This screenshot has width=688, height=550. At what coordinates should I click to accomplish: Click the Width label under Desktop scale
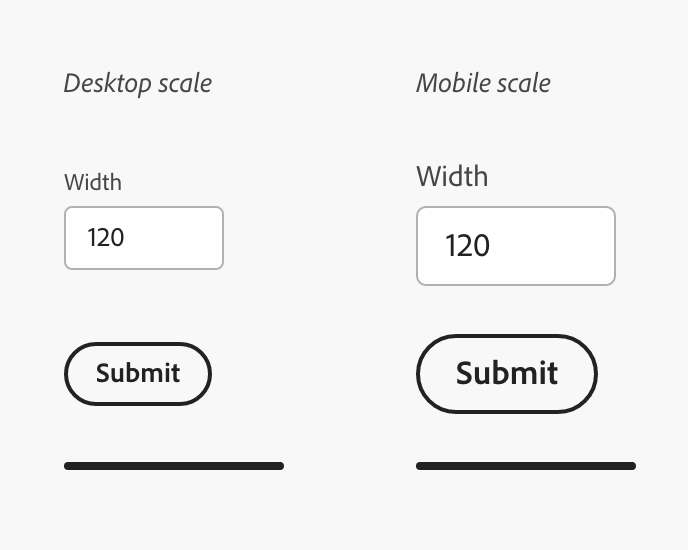93,182
